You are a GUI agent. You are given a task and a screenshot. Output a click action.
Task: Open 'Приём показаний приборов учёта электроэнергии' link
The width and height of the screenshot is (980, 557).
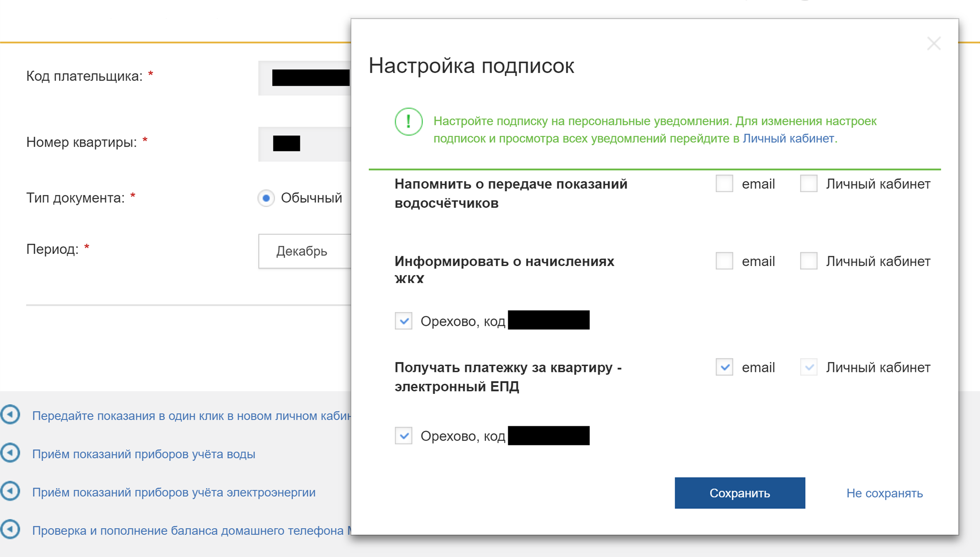[174, 492]
